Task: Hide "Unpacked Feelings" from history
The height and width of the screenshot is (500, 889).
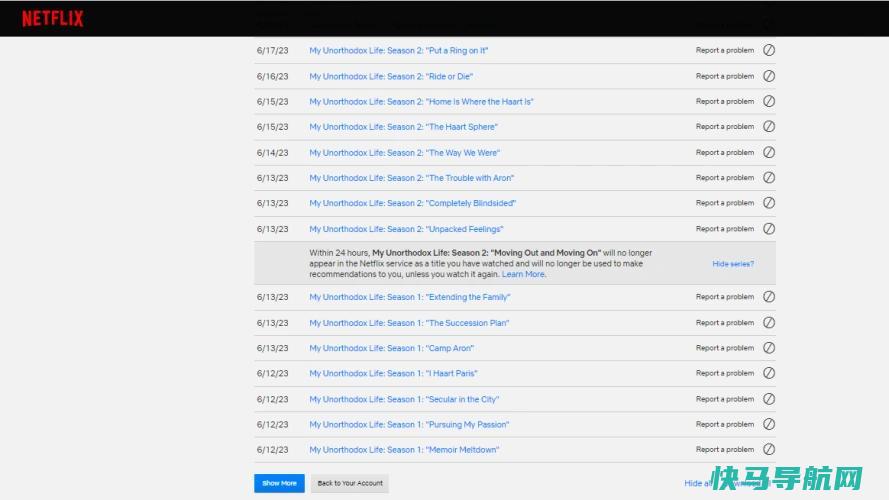Action: (x=769, y=229)
